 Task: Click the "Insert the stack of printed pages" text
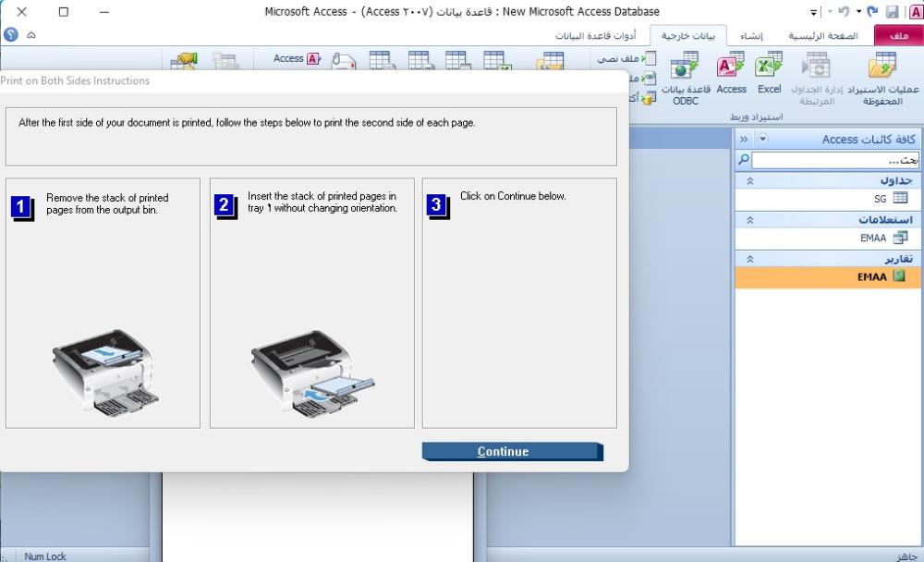tap(322, 202)
